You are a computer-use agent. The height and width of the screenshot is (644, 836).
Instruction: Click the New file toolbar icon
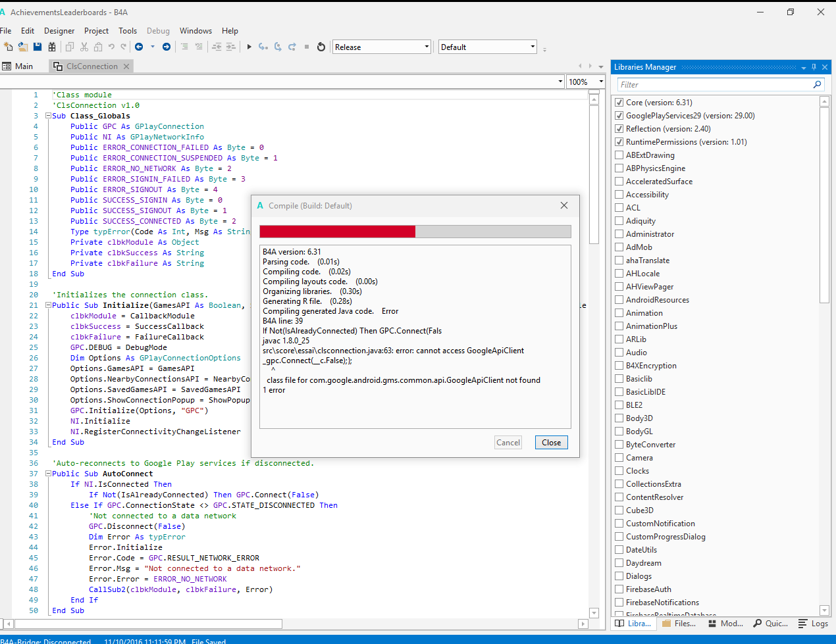8,47
